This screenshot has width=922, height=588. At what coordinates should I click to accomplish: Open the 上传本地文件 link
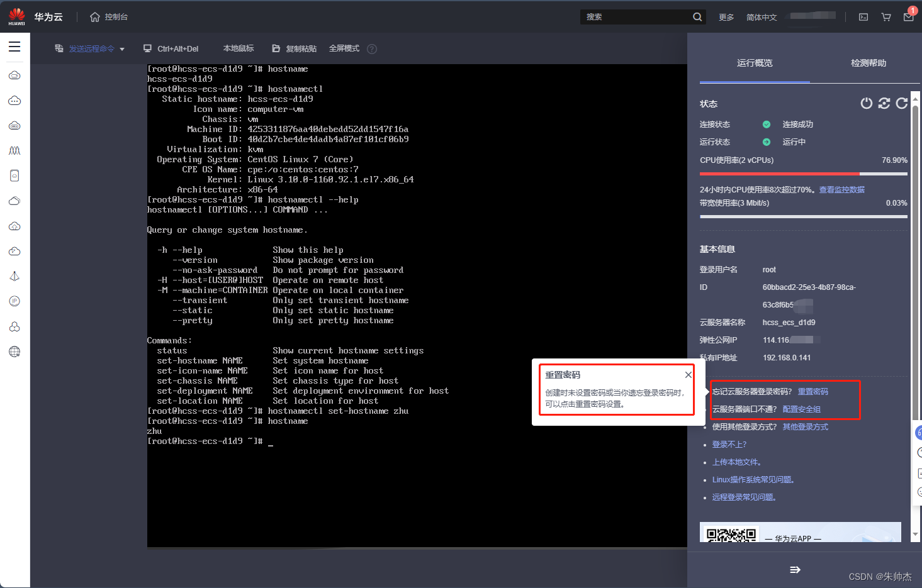coord(737,462)
